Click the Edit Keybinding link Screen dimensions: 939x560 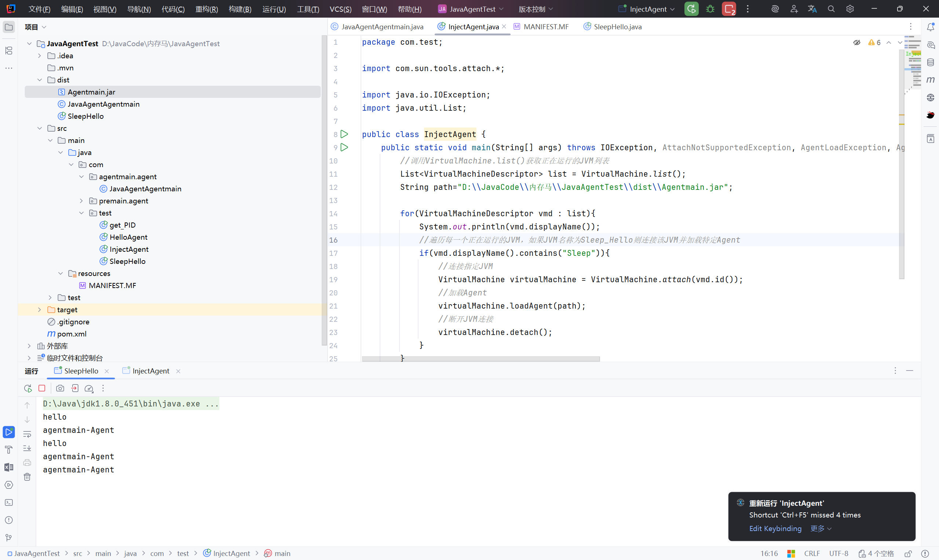pos(775,528)
